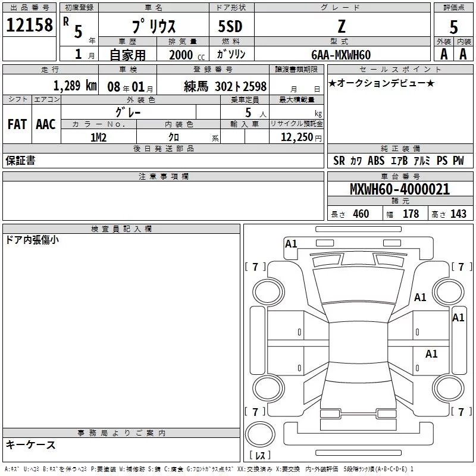Select the overall score 5
Image resolution: width=476 pixels, height=476 pixels.
pyautogui.click(x=453, y=27)
